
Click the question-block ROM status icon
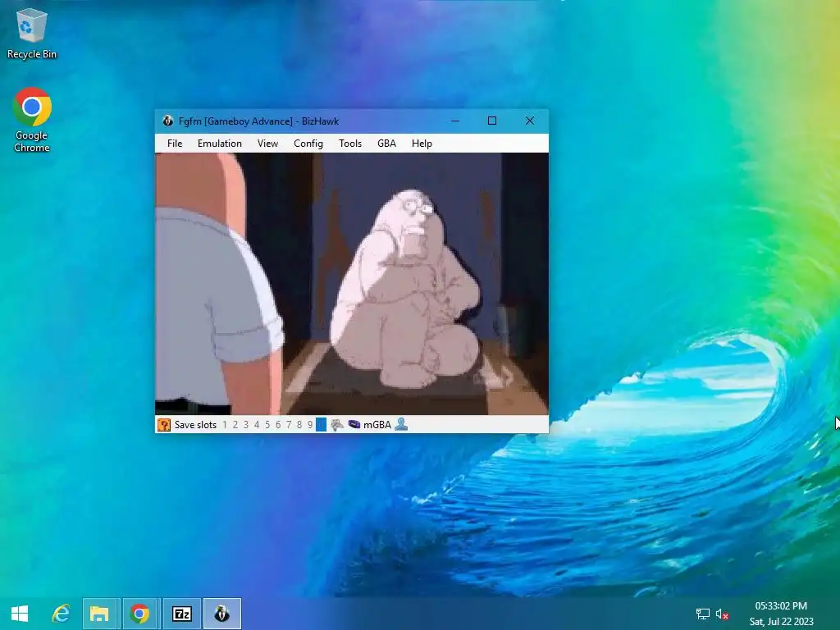(164, 425)
